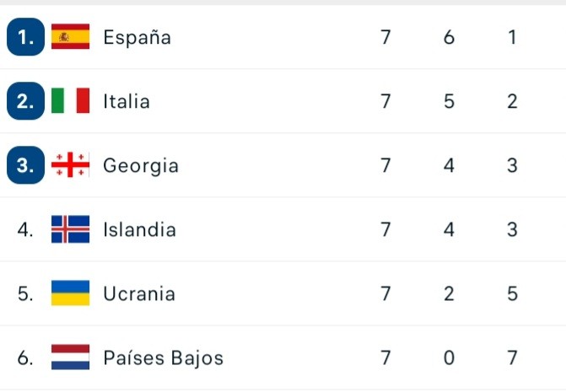Click the Spain flag icon
The height and width of the screenshot is (392, 566).
click(70, 37)
